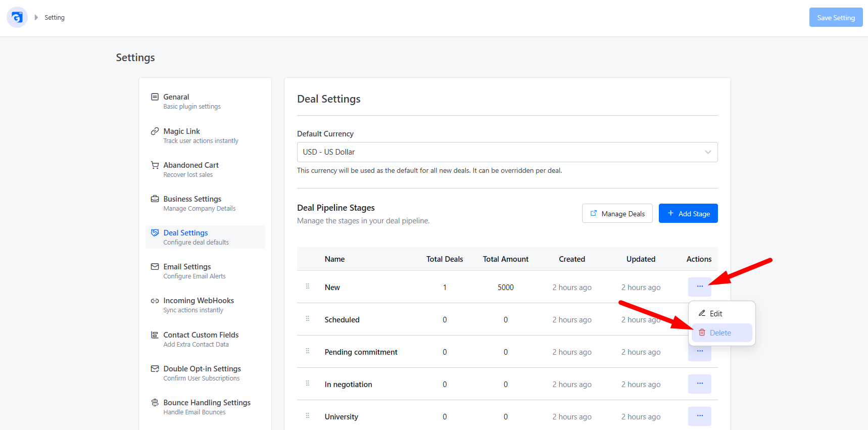Click the Double Opt-in Settings mail icon
The width and height of the screenshot is (868, 430).
pos(155,368)
